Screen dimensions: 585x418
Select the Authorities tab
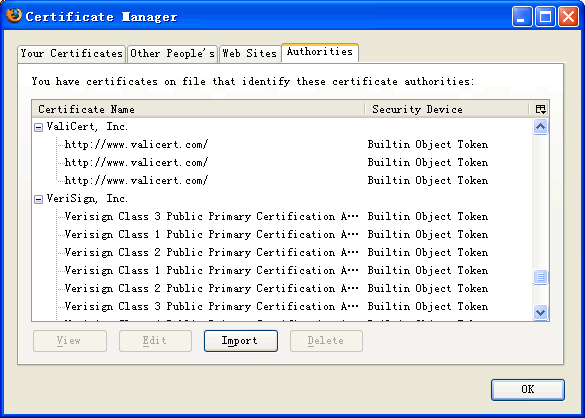[320, 52]
